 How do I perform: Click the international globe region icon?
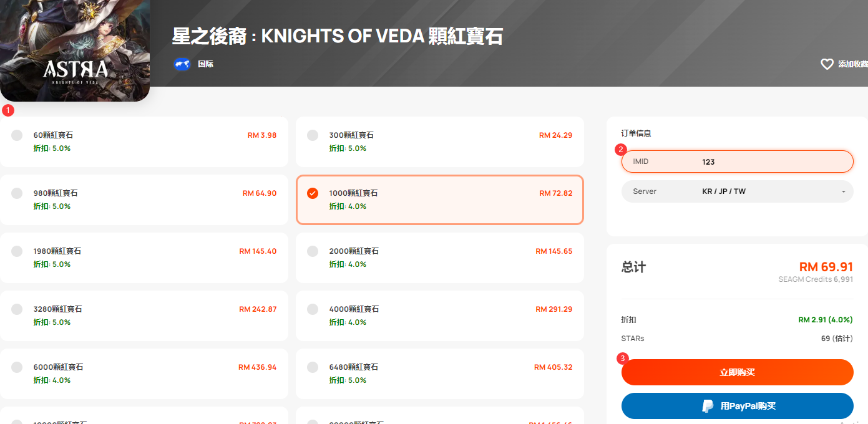click(182, 64)
